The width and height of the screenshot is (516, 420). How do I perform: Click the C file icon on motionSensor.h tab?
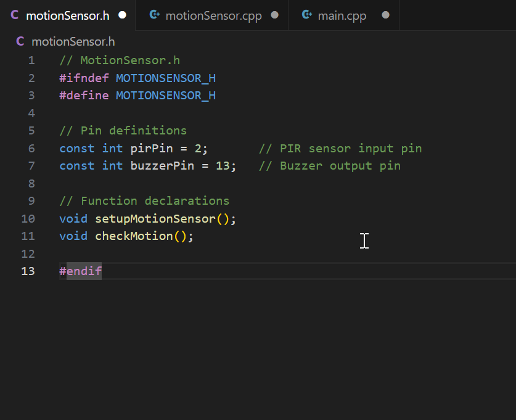point(15,15)
